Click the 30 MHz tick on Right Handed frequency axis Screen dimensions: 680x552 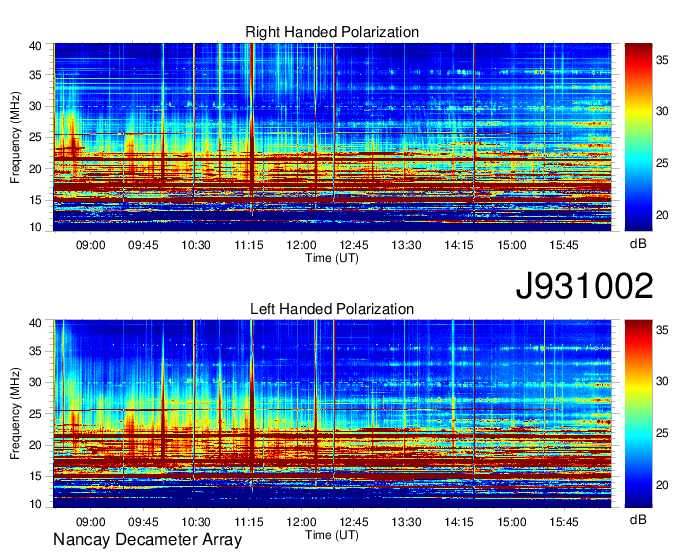(x=36, y=106)
